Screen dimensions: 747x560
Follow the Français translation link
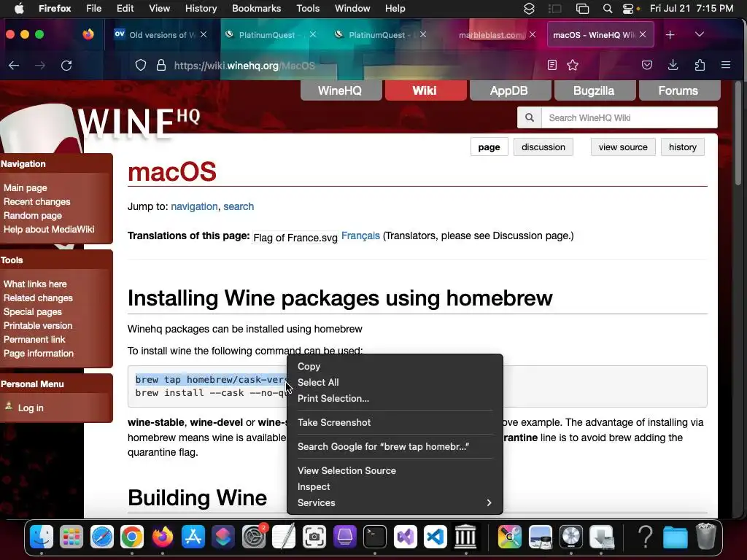click(360, 236)
